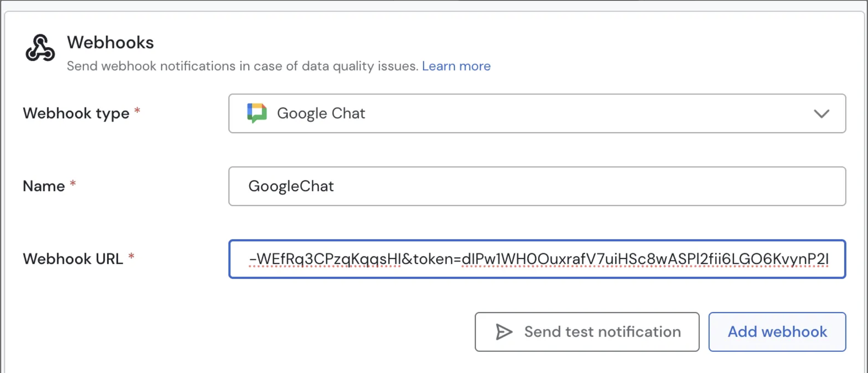Click the Webhook type label
Image resolution: width=868 pixels, height=373 pixels.
pyautogui.click(x=76, y=113)
